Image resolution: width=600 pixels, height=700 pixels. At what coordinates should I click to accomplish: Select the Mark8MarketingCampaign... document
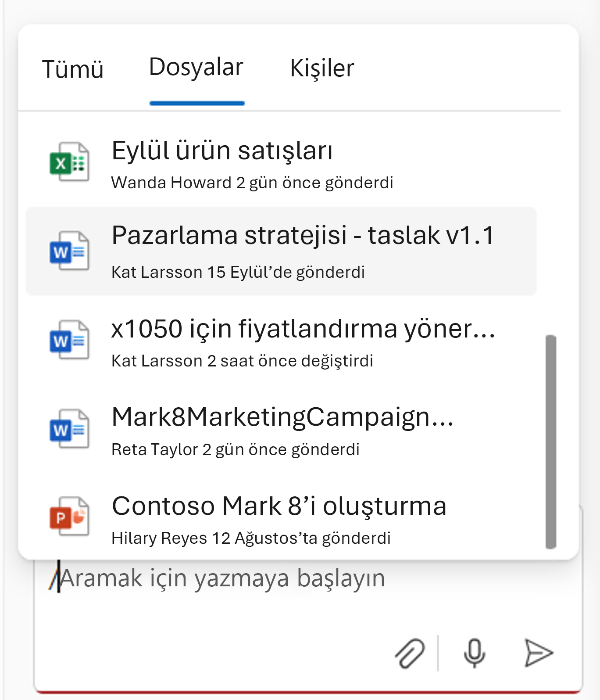click(281, 429)
